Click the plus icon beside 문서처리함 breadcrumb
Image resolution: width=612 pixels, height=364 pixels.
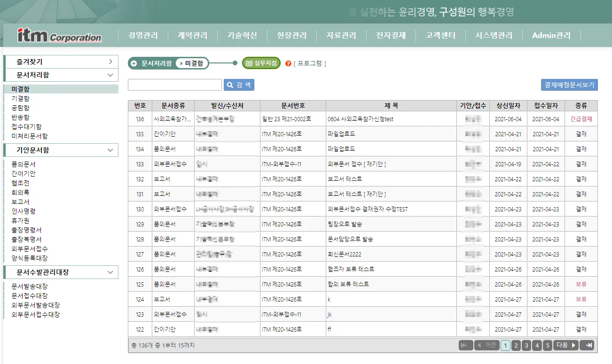click(134, 63)
